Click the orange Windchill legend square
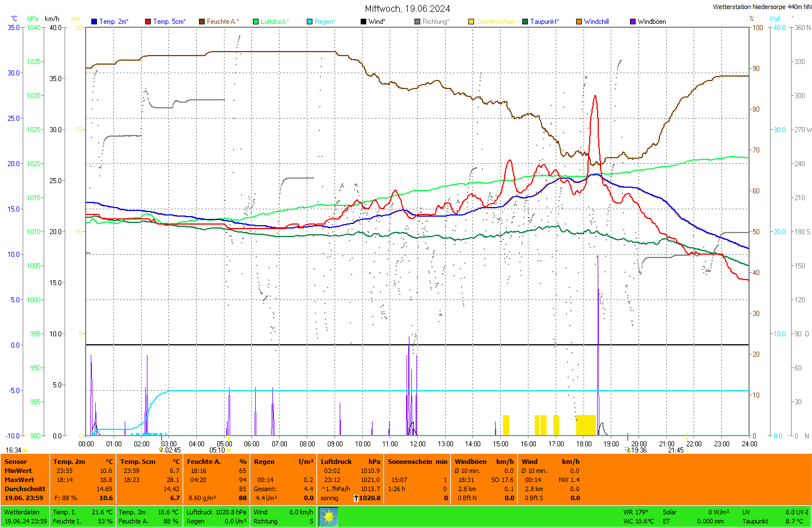The width and height of the screenshot is (812, 528). 579,22
